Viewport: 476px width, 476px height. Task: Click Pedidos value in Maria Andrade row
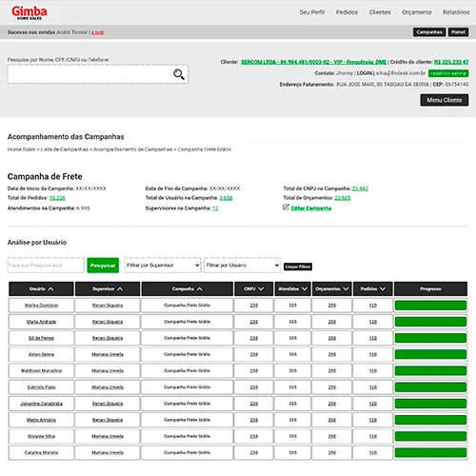click(373, 322)
